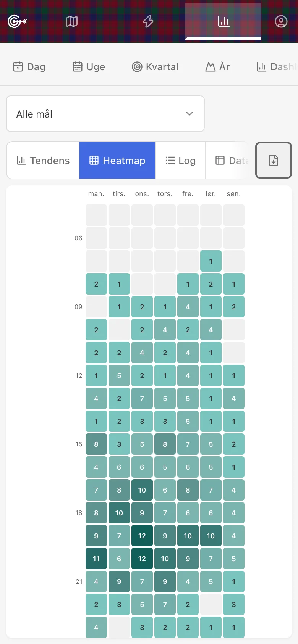Go to the Dashboard tab
298x644 pixels.
coord(277,67)
